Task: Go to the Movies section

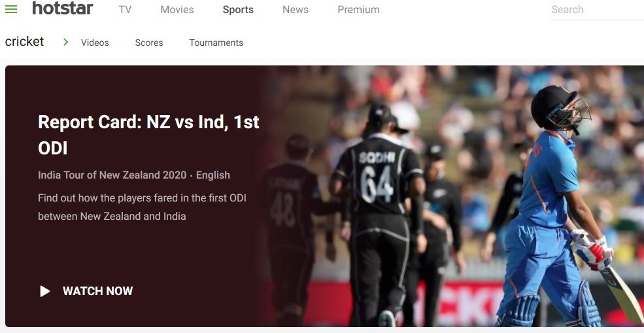Action: coord(177,10)
